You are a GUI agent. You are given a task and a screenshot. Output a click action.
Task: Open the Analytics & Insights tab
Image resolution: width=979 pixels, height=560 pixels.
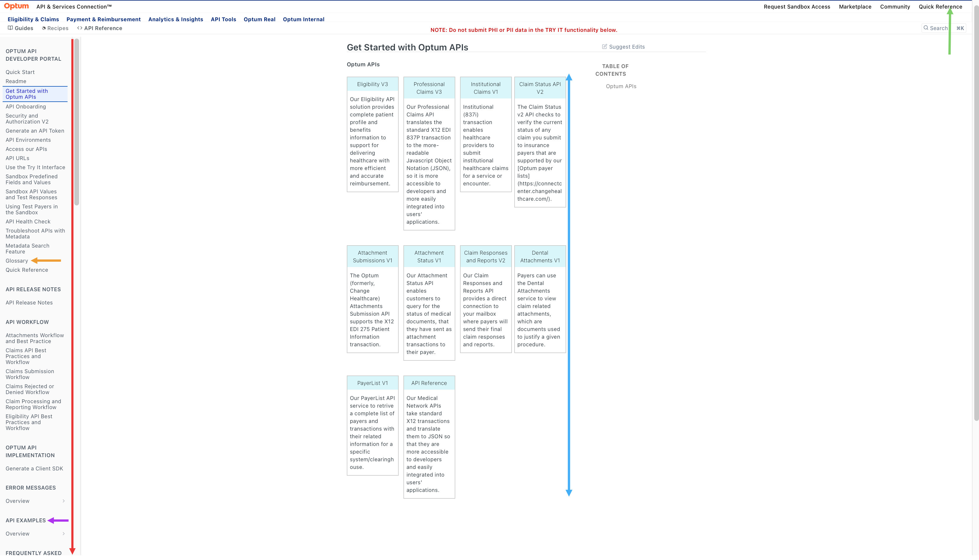[x=176, y=19]
